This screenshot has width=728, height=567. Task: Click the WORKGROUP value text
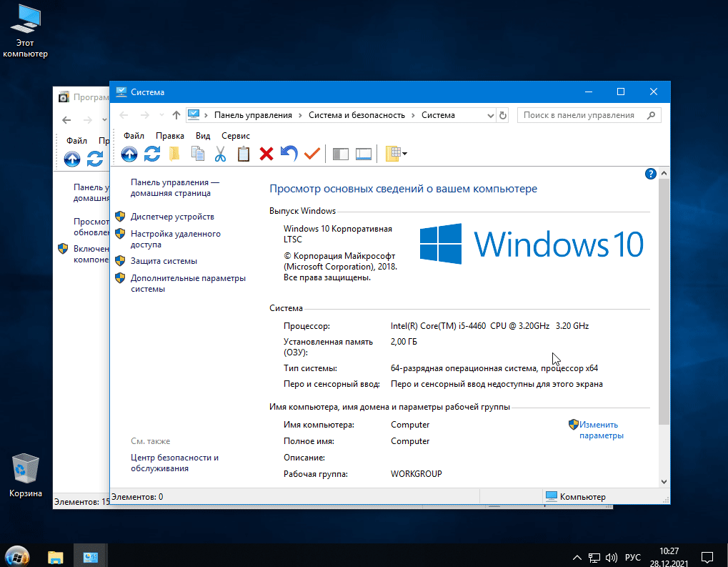click(x=417, y=474)
